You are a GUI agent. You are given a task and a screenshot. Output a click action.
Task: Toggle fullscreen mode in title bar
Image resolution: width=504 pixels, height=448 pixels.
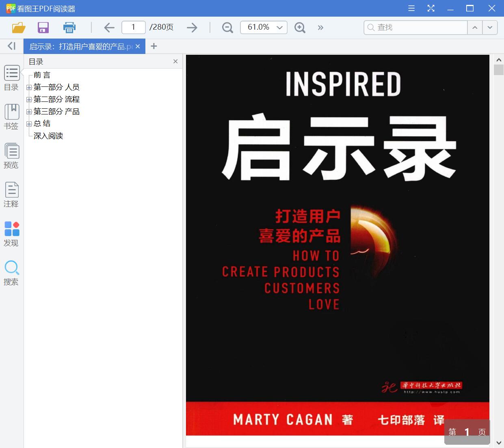431,8
